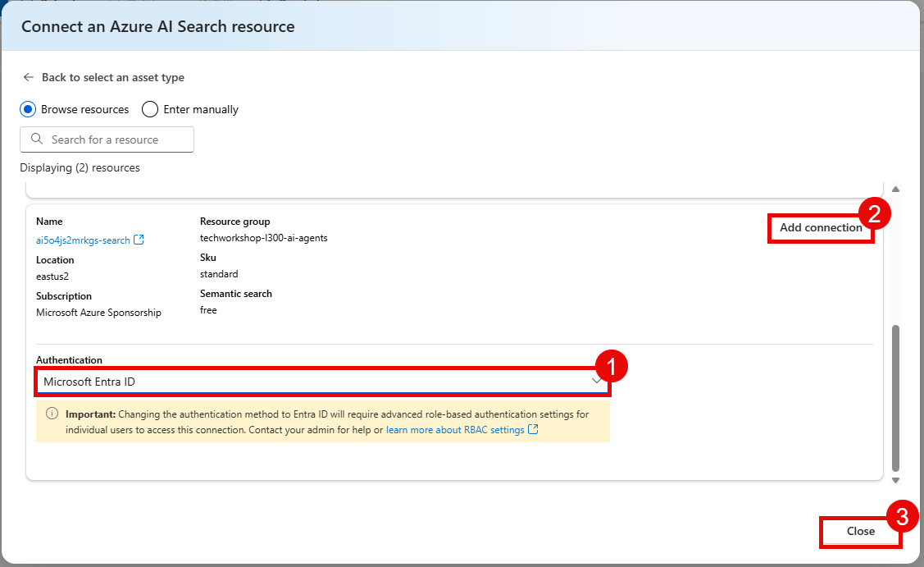Click the Search for a resource field
Viewport: 924px width, 567px height.
107,139
